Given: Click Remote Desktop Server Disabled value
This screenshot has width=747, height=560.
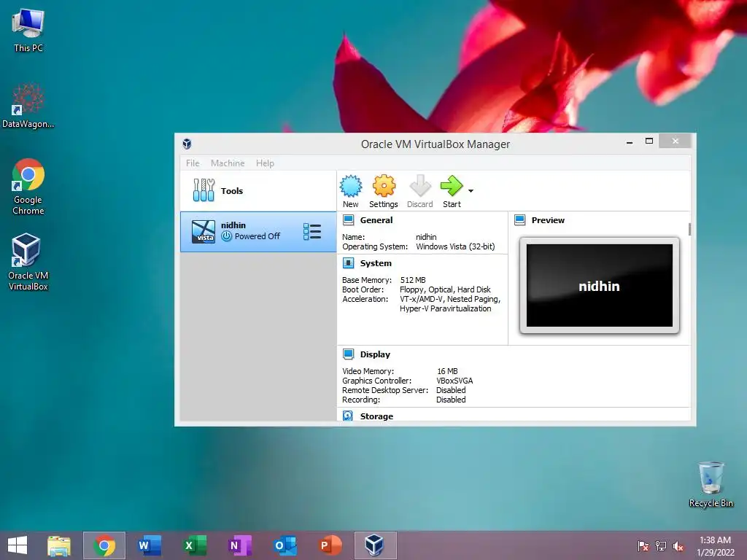Looking at the screenshot, I should (451, 390).
